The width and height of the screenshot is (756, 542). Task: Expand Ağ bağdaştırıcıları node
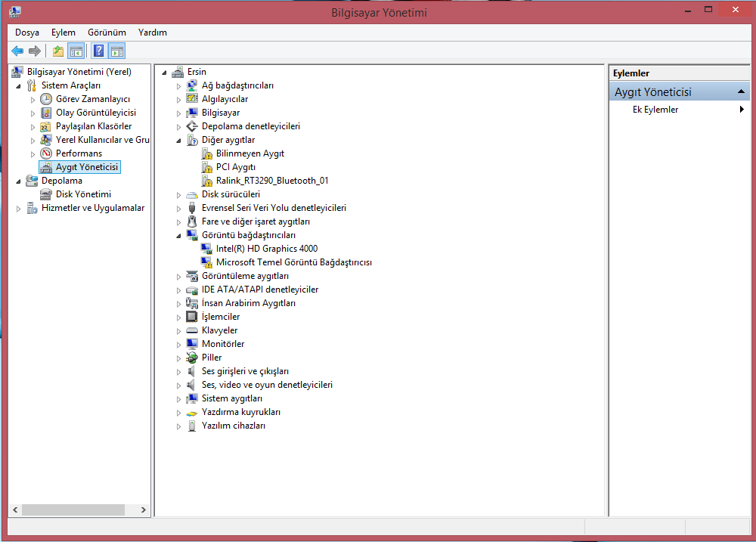[178, 86]
